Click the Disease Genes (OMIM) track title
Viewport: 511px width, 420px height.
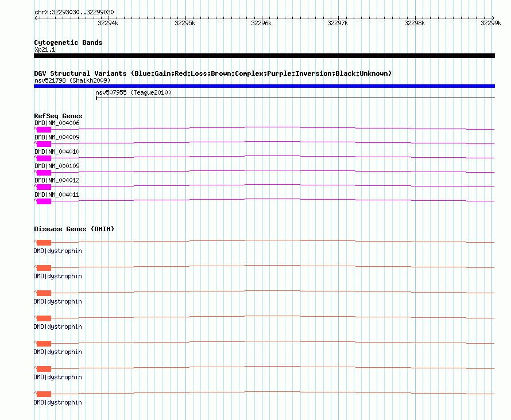[74, 229]
